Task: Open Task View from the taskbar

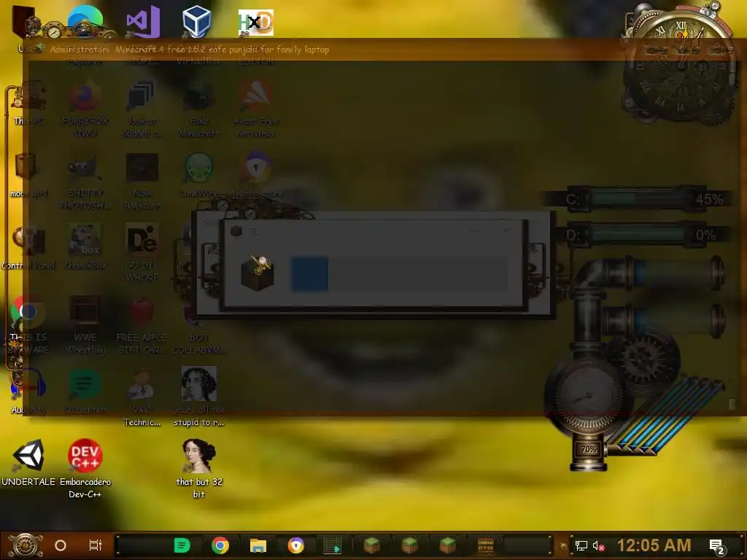Action: (x=96, y=545)
